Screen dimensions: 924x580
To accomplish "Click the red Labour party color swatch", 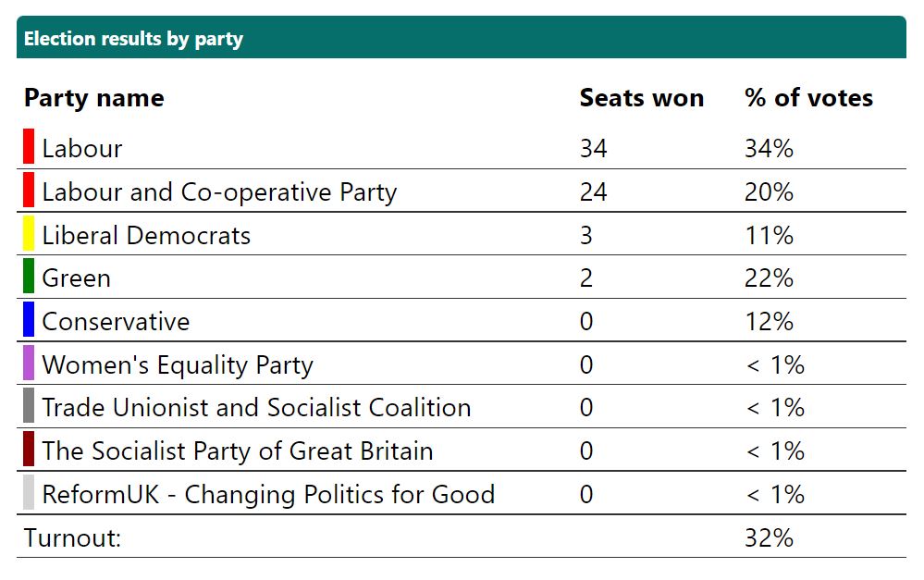I will (x=29, y=148).
